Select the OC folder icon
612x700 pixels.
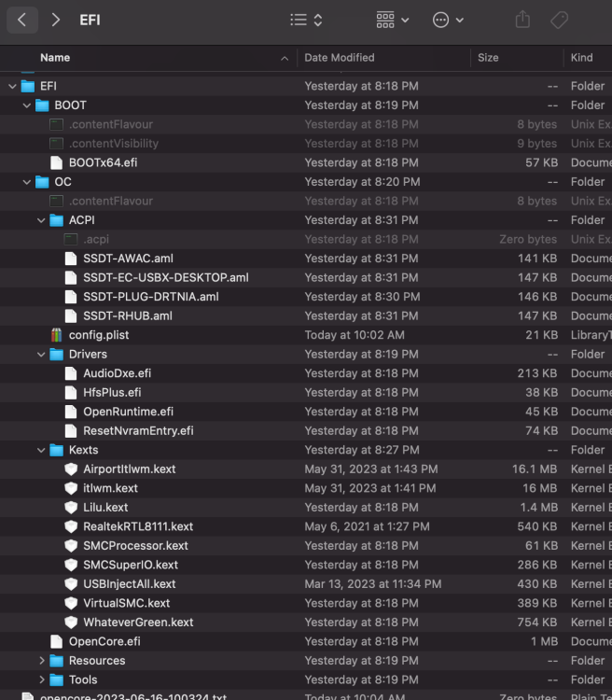pos(42,182)
